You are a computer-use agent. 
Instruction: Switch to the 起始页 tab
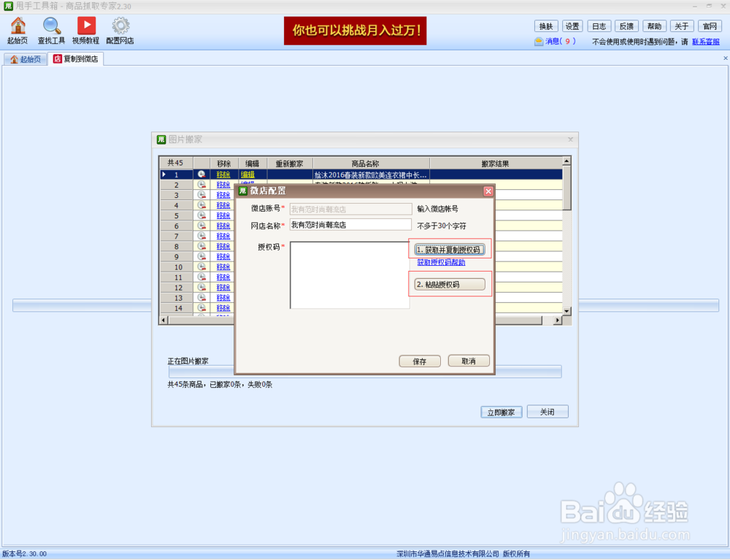(26, 59)
